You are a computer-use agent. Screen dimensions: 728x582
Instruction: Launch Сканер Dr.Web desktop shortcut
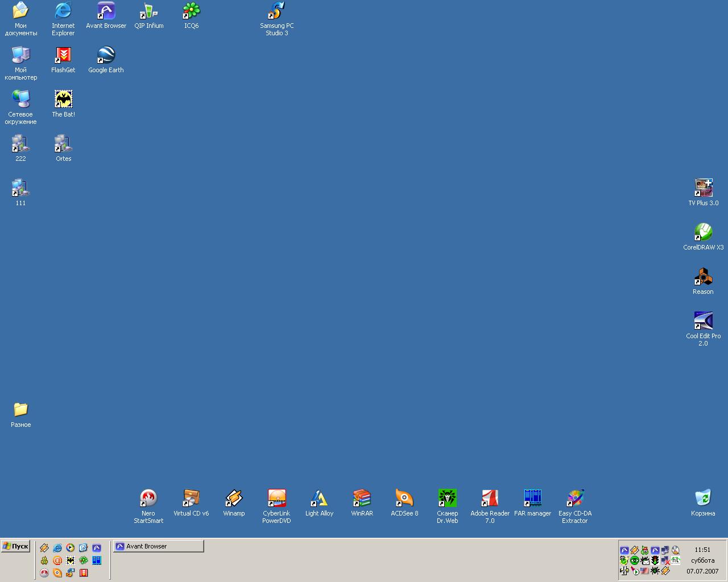[x=447, y=506]
